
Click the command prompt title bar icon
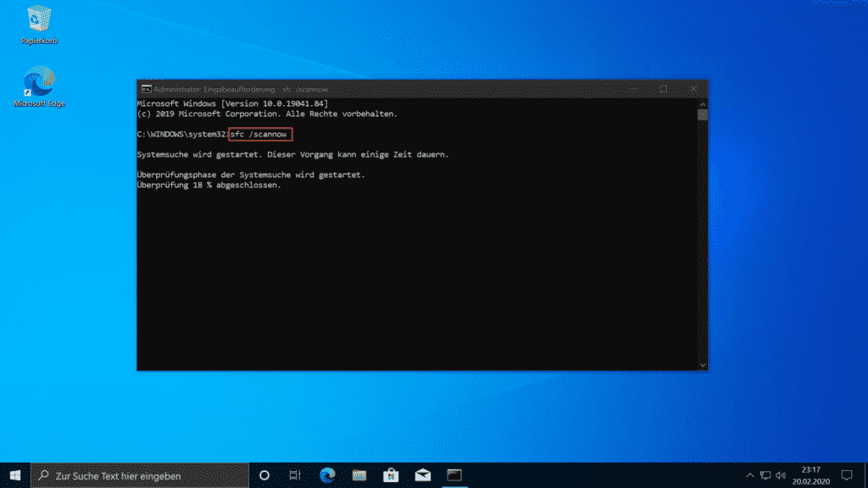(146, 89)
